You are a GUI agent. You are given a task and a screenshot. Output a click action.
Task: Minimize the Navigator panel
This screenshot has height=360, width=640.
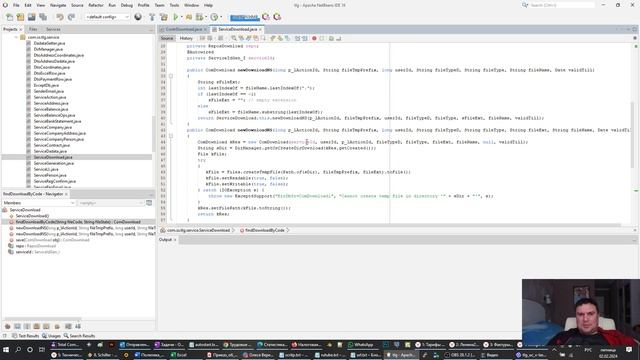(151, 194)
